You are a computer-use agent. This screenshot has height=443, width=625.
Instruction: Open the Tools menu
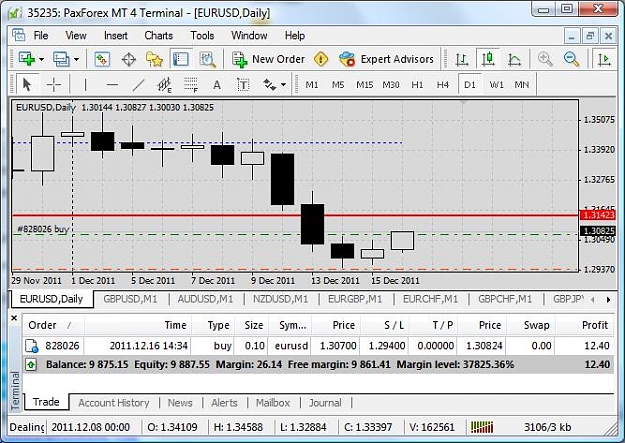click(202, 35)
